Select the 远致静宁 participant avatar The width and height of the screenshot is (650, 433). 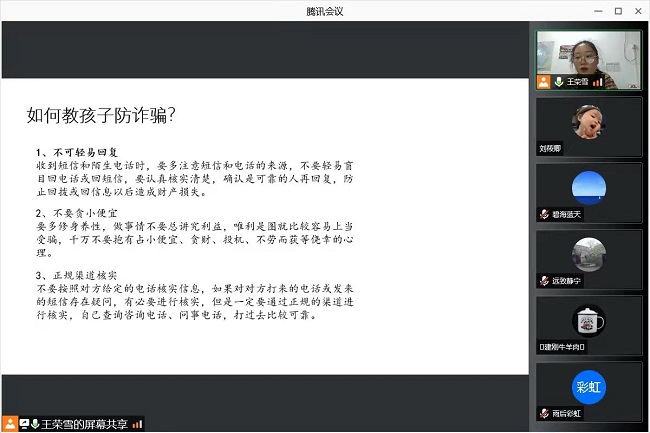589,254
